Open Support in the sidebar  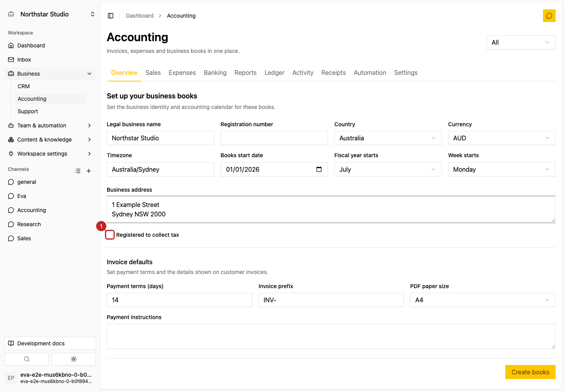pyautogui.click(x=50, y=111)
